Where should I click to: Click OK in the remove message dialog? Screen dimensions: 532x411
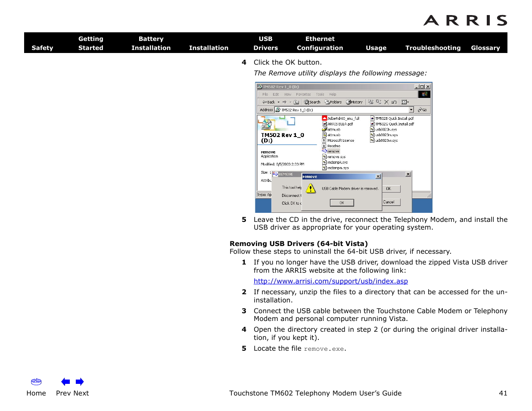coord(342,202)
